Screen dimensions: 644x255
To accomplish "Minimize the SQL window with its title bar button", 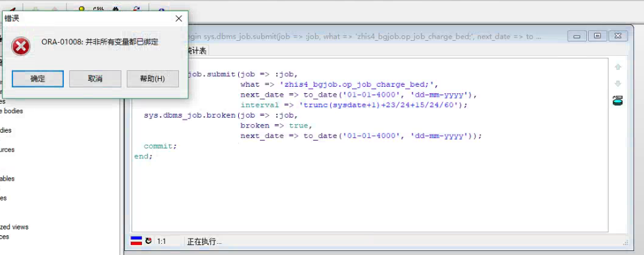I will click(577, 36).
